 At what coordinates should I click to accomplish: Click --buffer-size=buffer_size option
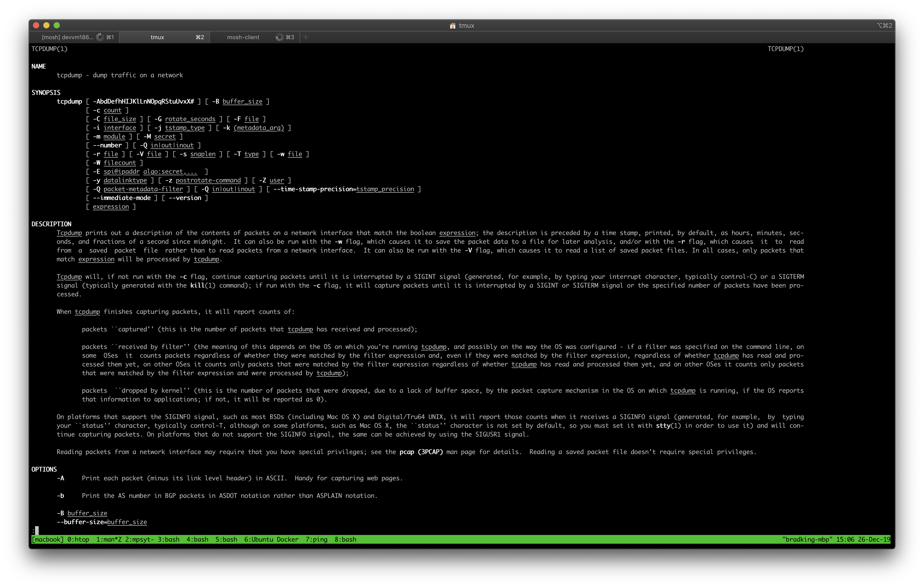point(102,522)
